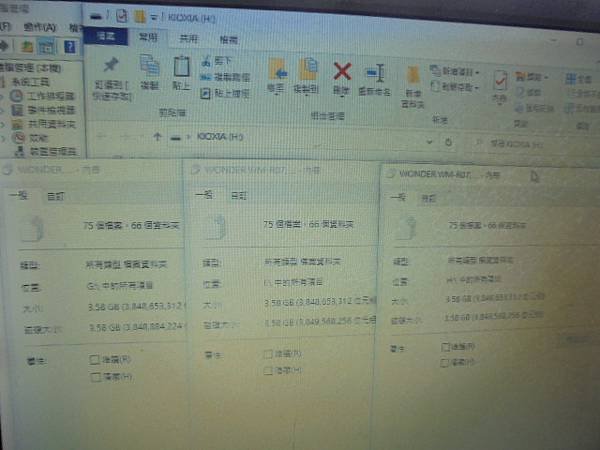Open the 新增項目 dropdown in the ribbon
This screenshot has height=450, width=600.
click(454, 71)
